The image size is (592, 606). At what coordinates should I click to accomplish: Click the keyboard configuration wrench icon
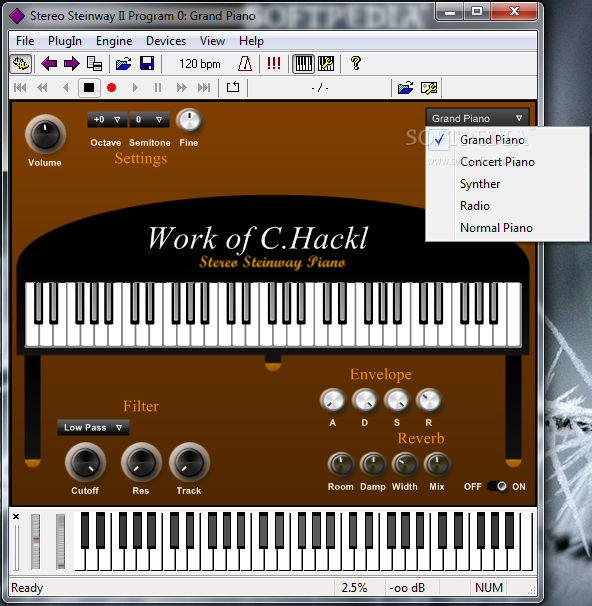pyautogui.click(x=326, y=64)
